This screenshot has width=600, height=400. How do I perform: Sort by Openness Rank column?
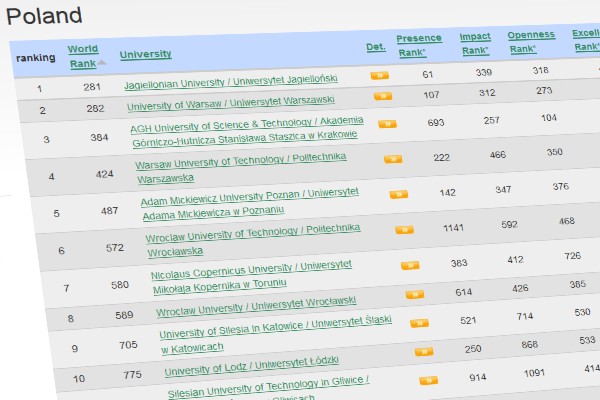tap(531, 42)
